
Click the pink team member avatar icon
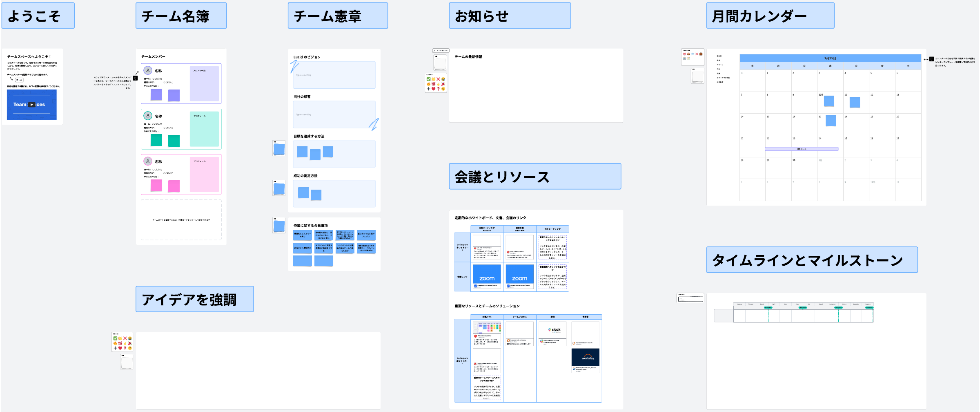tap(148, 161)
